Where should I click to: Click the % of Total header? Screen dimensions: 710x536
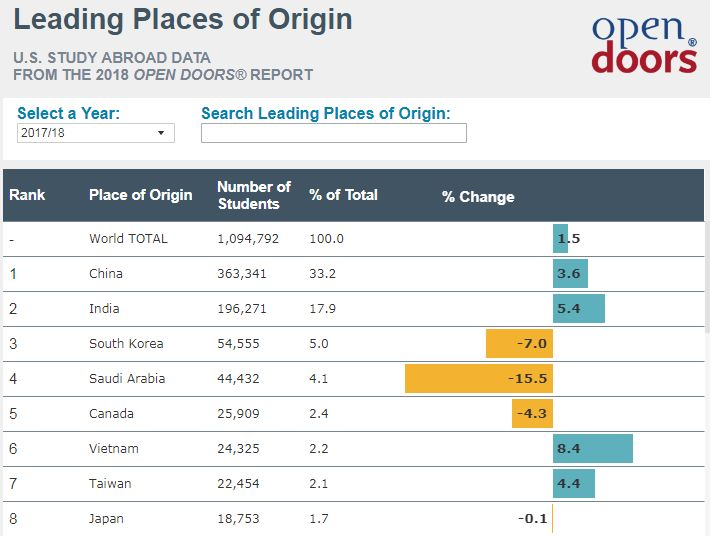point(343,195)
